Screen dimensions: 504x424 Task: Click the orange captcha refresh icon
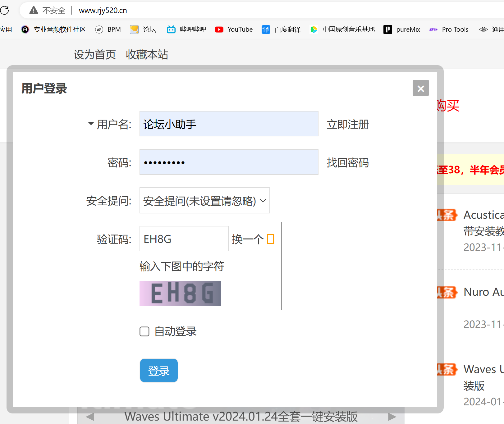coord(270,239)
